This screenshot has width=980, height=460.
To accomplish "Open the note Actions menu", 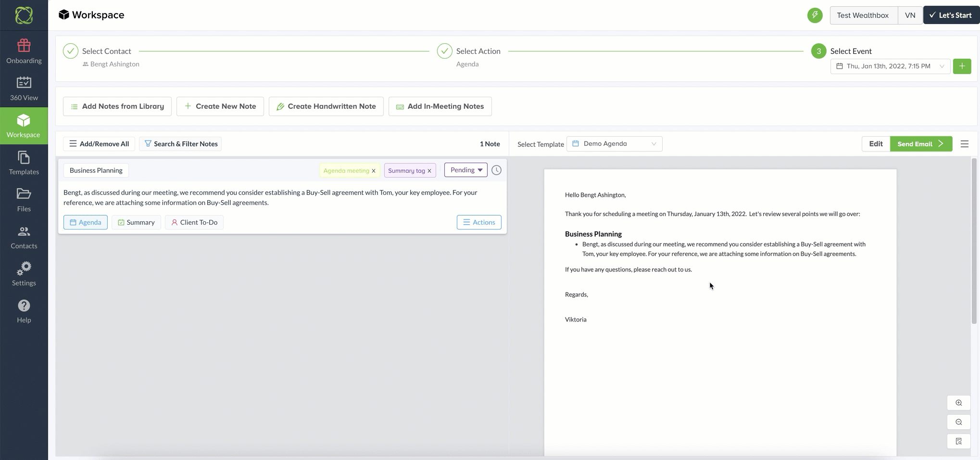I will pos(479,222).
